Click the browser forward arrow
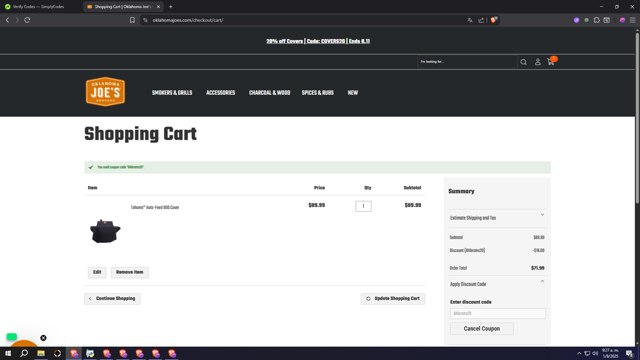 point(17,20)
